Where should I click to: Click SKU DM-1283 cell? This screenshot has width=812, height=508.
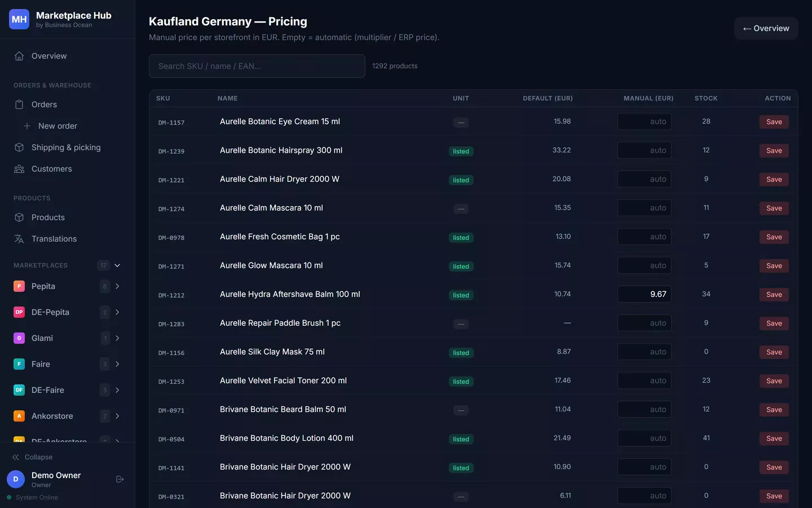[x=171, y=324]
